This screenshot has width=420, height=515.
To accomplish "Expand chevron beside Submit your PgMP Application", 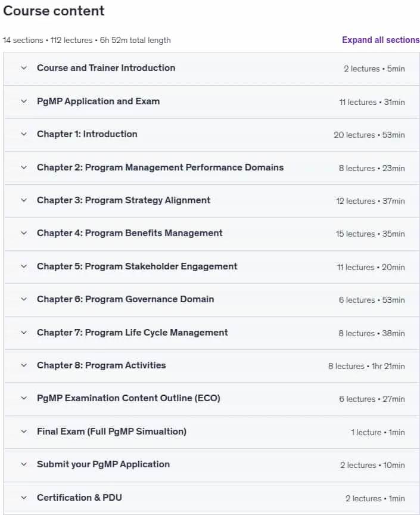I will point(24,464).
